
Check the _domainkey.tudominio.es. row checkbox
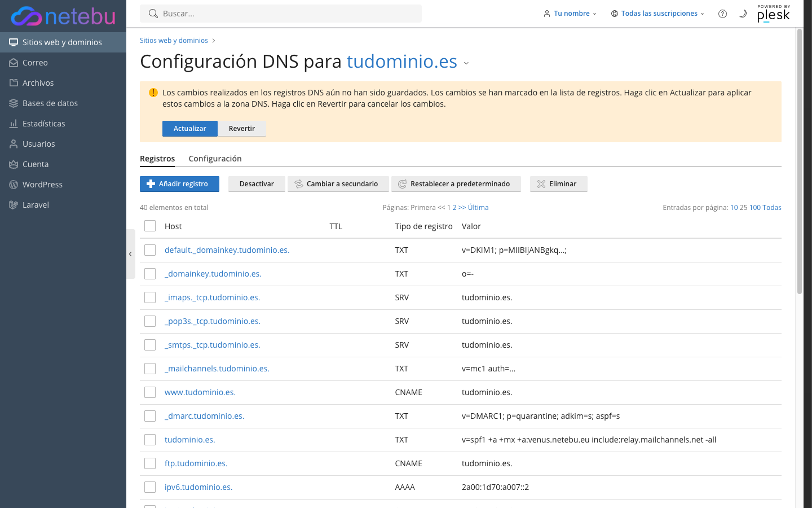tap(150, 274)
